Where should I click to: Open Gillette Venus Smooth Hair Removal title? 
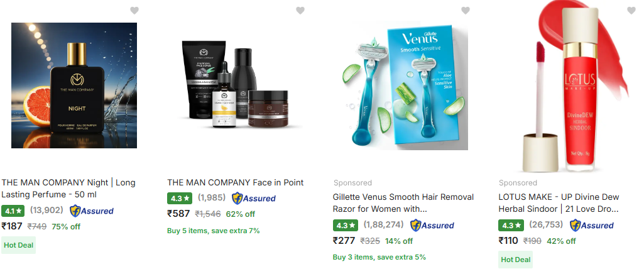pyautogui.click(x=403, y=203)
